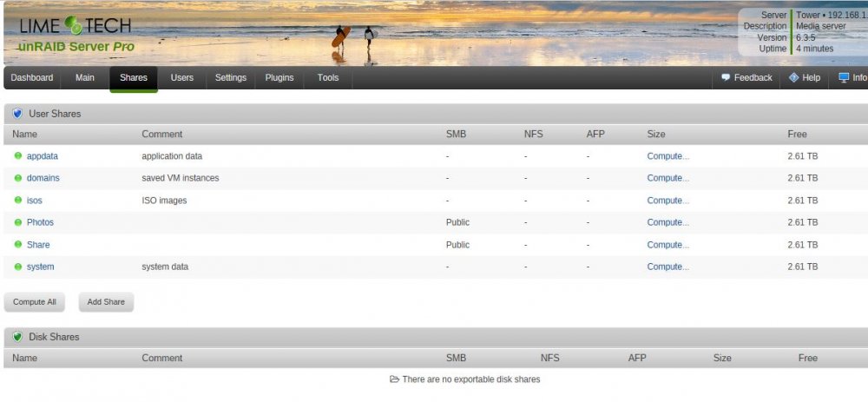The height and width of the screenshot is (402, 868).
Task: Open the isos share
Action: [35, 201]
